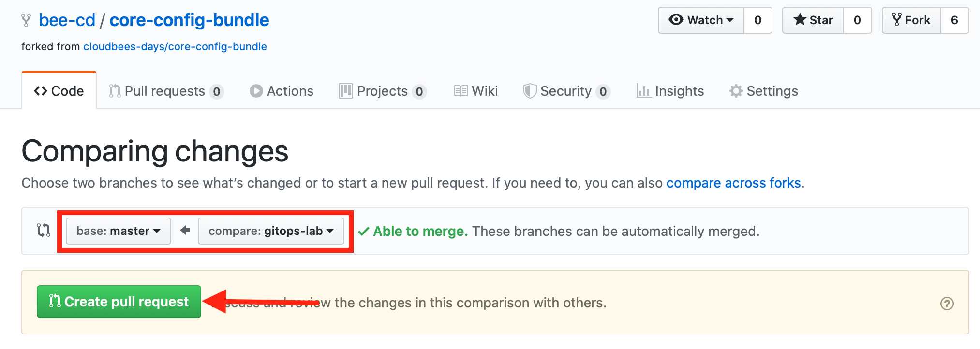
Task: Expand the compare: gitops-lab branch selector
Action: click(x=271, y=231)
